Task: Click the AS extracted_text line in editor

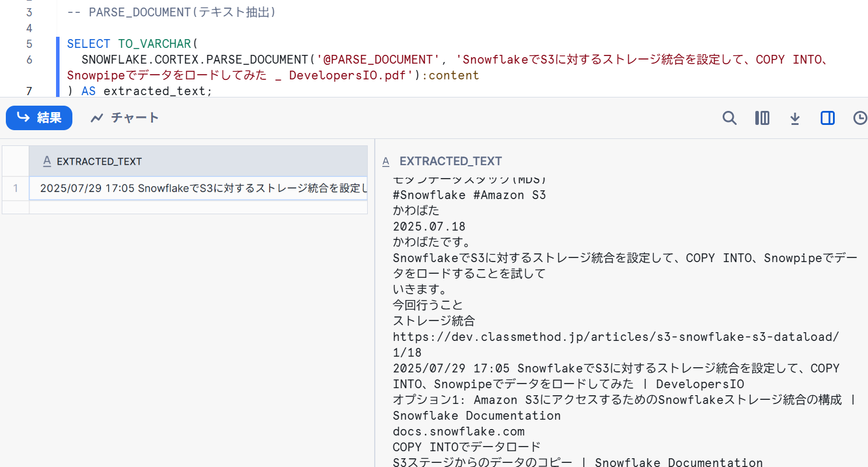Action: click(x=140, y=91)
